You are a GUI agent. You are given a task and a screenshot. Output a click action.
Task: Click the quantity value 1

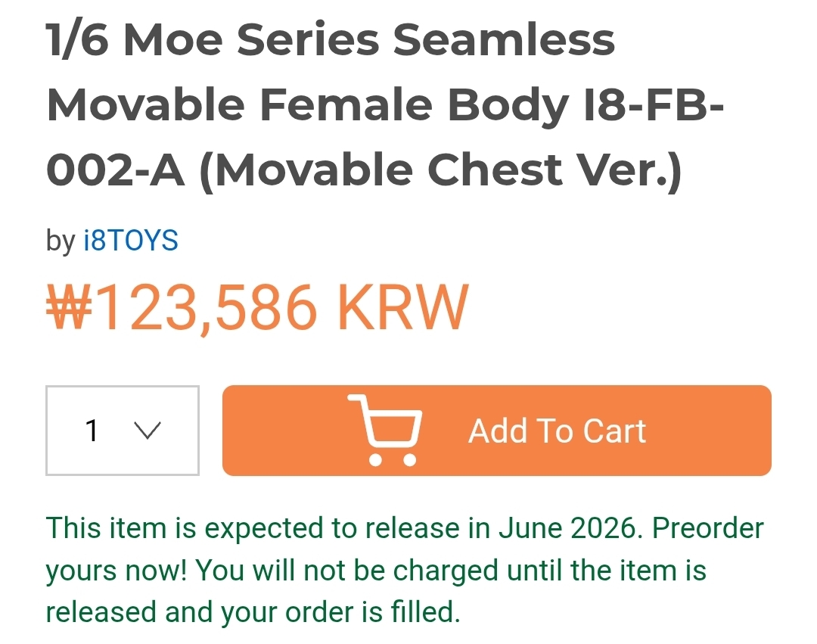[92, 431]
